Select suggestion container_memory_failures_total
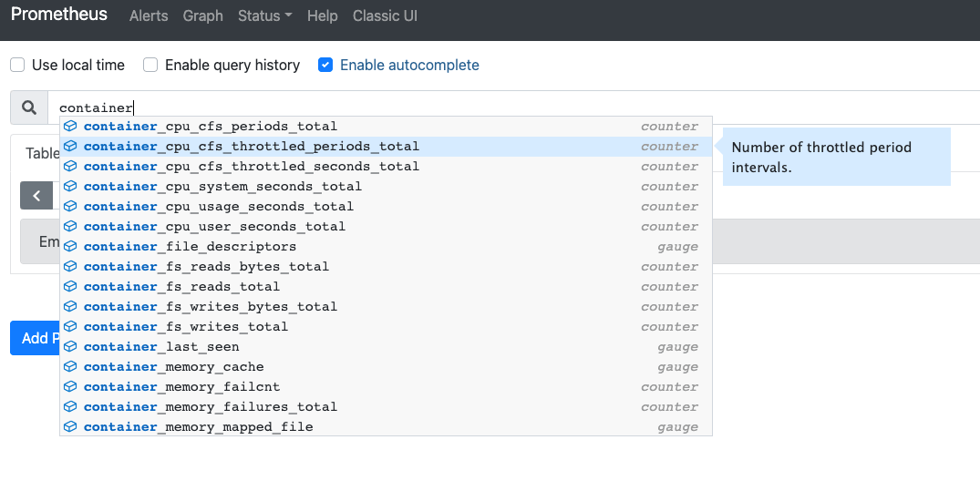 (386, 406)
